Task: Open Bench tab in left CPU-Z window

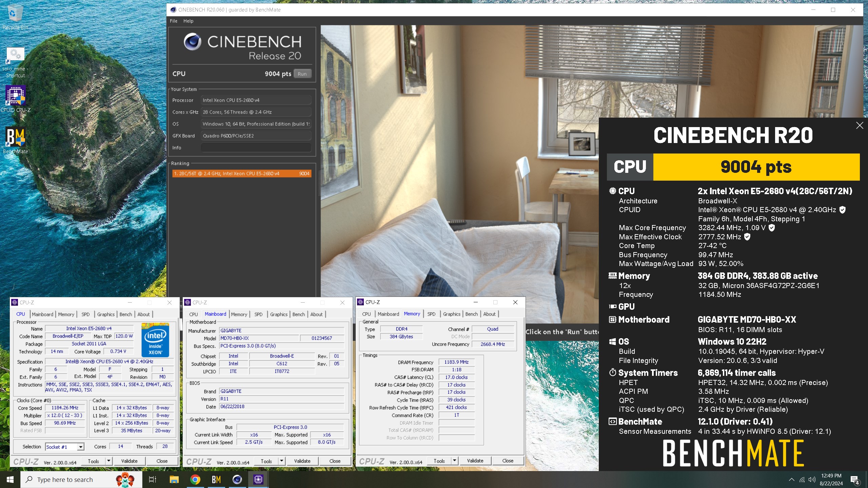Action: (x=126, y=314)
